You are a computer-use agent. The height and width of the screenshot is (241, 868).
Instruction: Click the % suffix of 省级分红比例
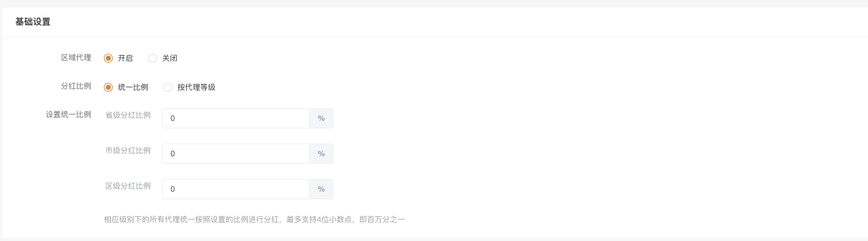321,118
